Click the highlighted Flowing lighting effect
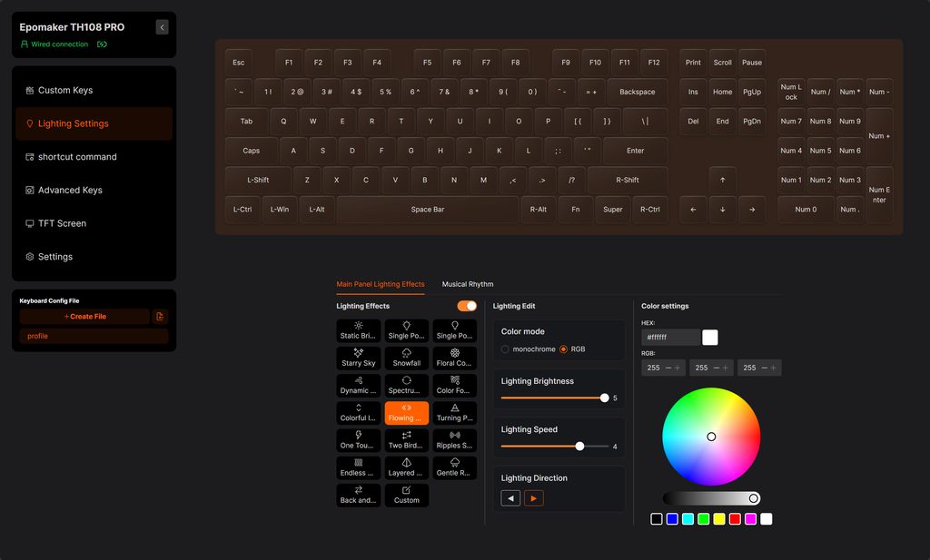Image resolution: width=930 pixels, height=560 pixels. click(406, 412)
